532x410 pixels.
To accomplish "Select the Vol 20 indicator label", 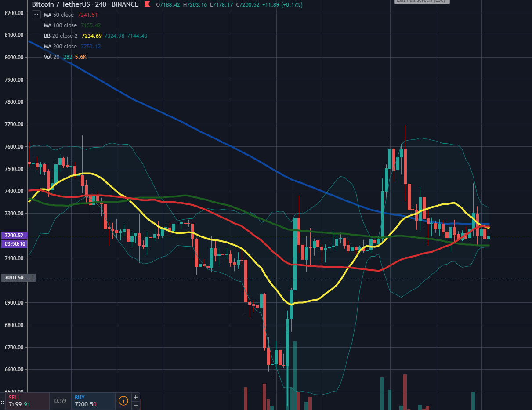I will click(51, 57).
